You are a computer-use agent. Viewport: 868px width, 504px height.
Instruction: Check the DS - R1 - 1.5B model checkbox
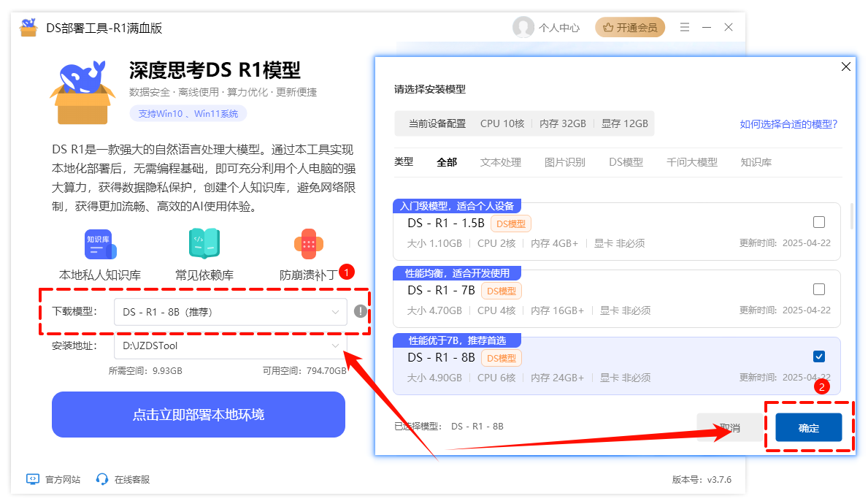[x=819, y=222]
